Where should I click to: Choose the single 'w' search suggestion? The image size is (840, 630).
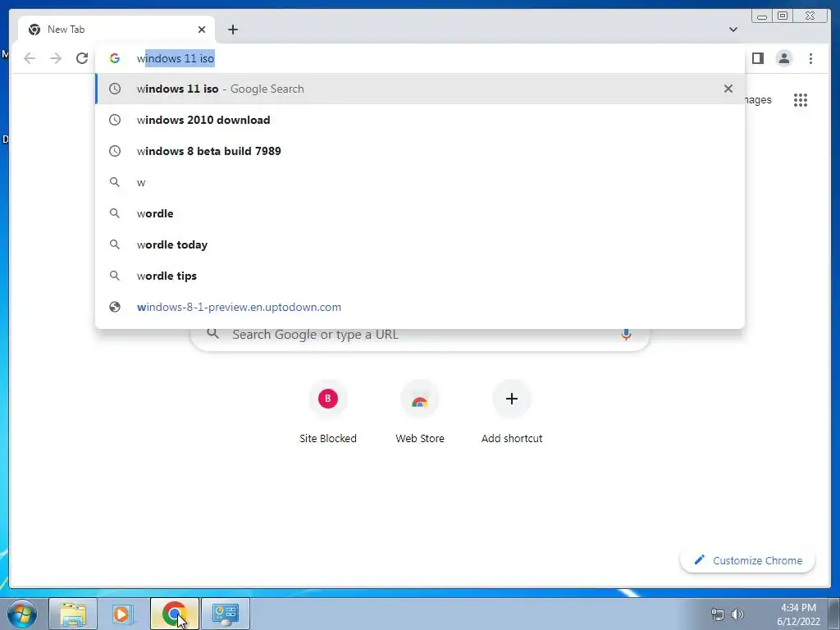420,182
